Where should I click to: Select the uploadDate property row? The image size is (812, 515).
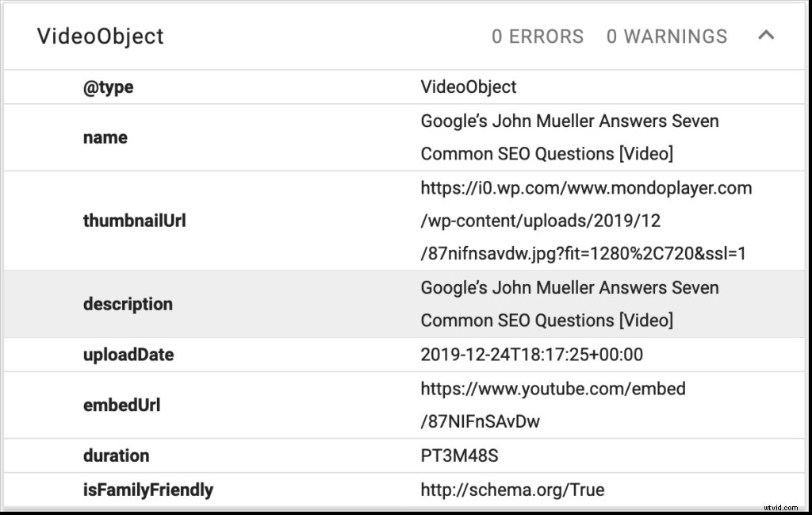pos(128,355)
